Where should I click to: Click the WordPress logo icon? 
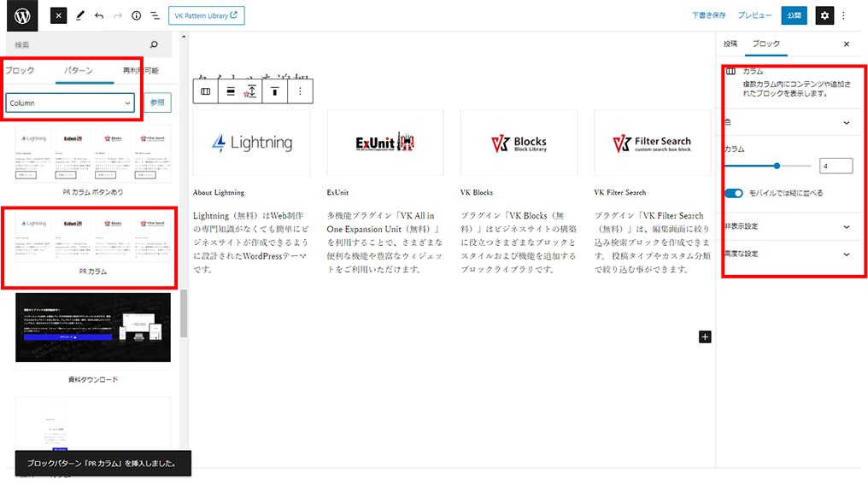(x=21, y=15)
